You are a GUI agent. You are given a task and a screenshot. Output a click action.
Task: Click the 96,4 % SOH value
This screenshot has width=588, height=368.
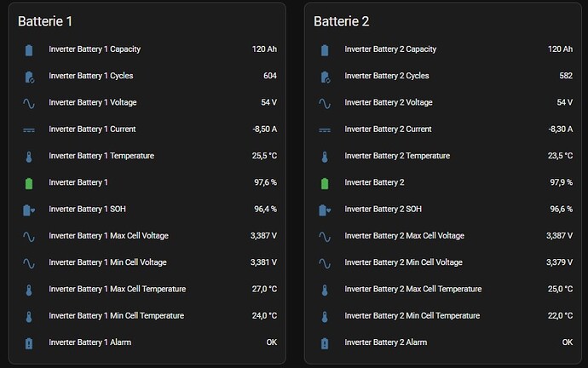(266, 209)
